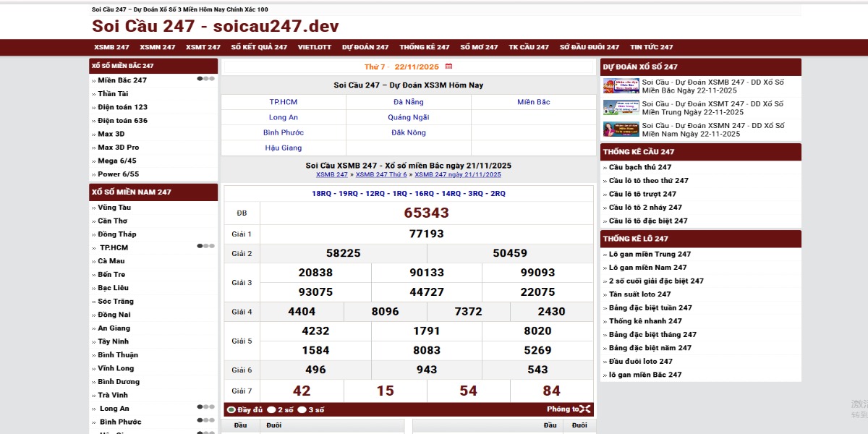Image resolution: width=868 pixels, height=434 pixels.
Task: Click the loading dots beside Long An in sidebar
Action: coord(205,407)
